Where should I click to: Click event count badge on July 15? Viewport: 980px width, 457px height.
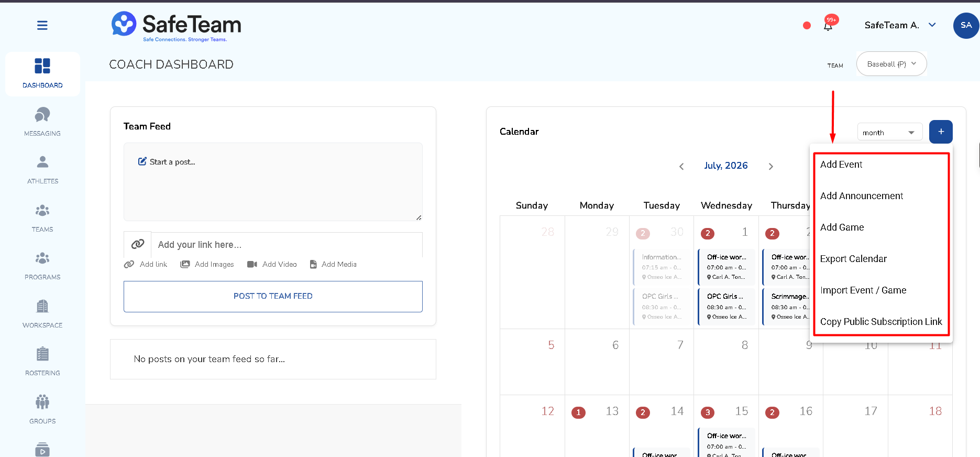tap(708, 412)
